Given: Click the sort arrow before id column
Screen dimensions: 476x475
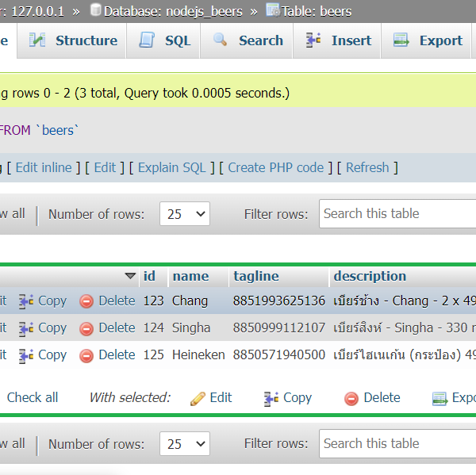Looking at the screenshot, I should tap(130, 276).
